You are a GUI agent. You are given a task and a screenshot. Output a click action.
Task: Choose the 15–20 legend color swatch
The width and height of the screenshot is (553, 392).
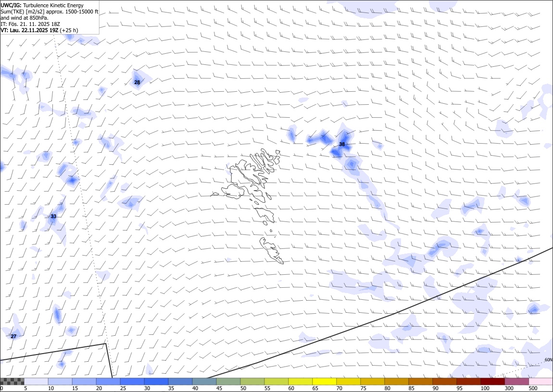(84, 381)
